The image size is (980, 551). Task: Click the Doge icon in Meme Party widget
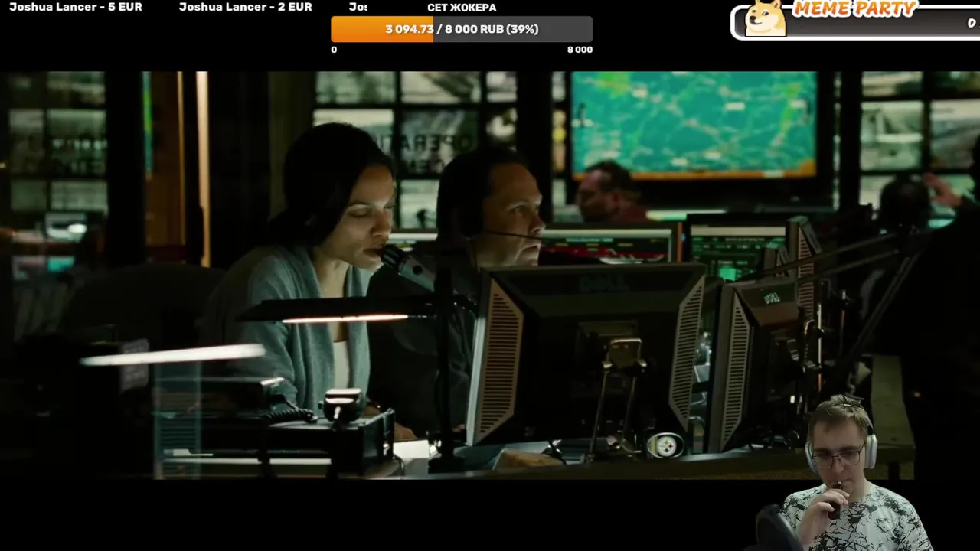coord(765,18)
